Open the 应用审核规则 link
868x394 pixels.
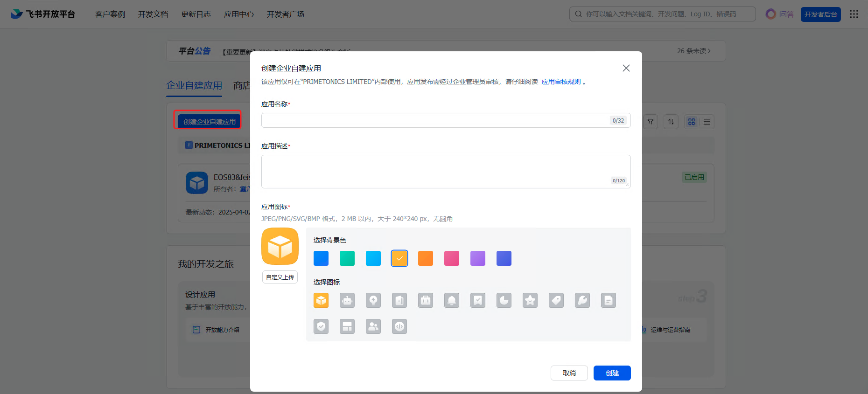coord(561,82)
